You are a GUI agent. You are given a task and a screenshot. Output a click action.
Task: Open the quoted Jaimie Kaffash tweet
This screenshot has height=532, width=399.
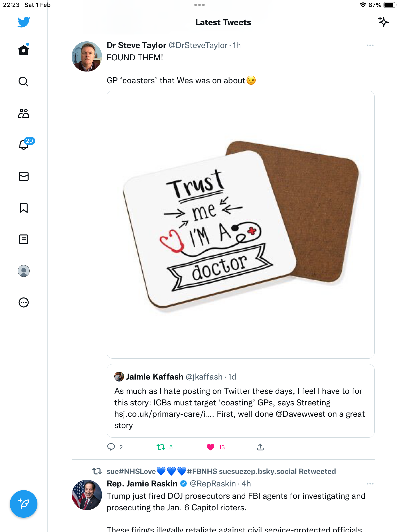point(241,401)
